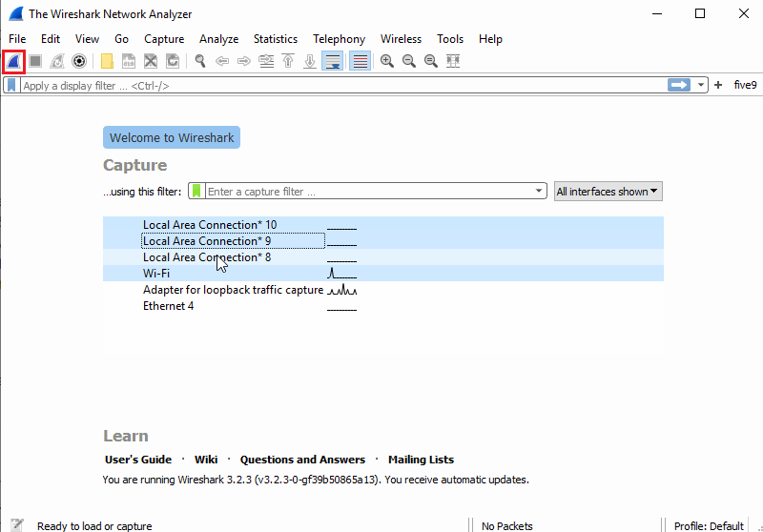This screenshot has width=763, height=532.
Task: Select Local Area Connection* 9 interface
Action: point(383,240)
